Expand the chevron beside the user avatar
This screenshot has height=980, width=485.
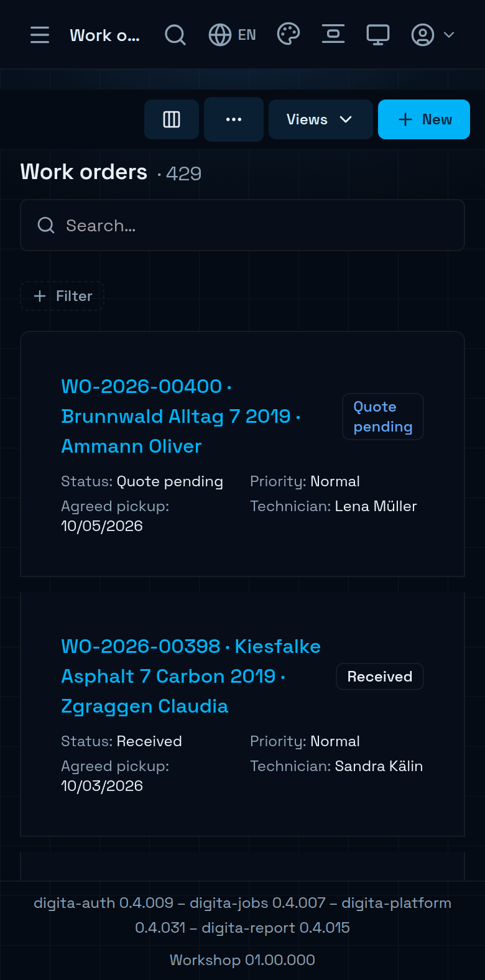point(449,35)
